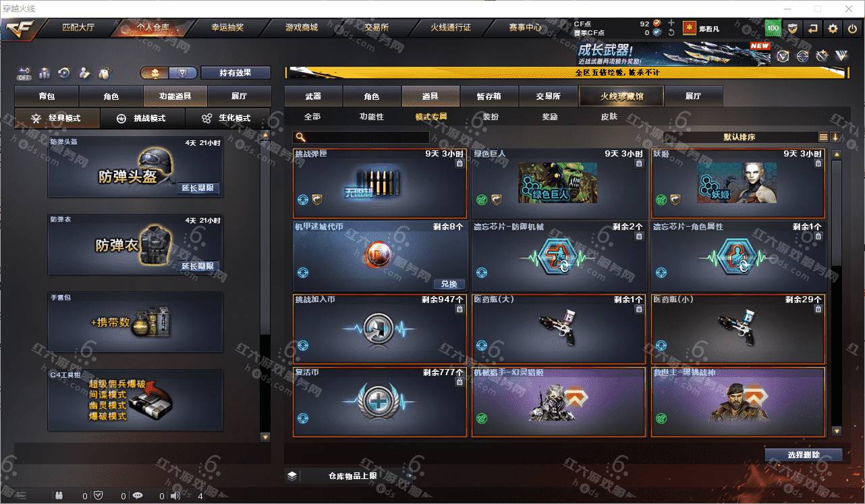Toggle the sort direction arrow button
865x504 pixels.
835,137
